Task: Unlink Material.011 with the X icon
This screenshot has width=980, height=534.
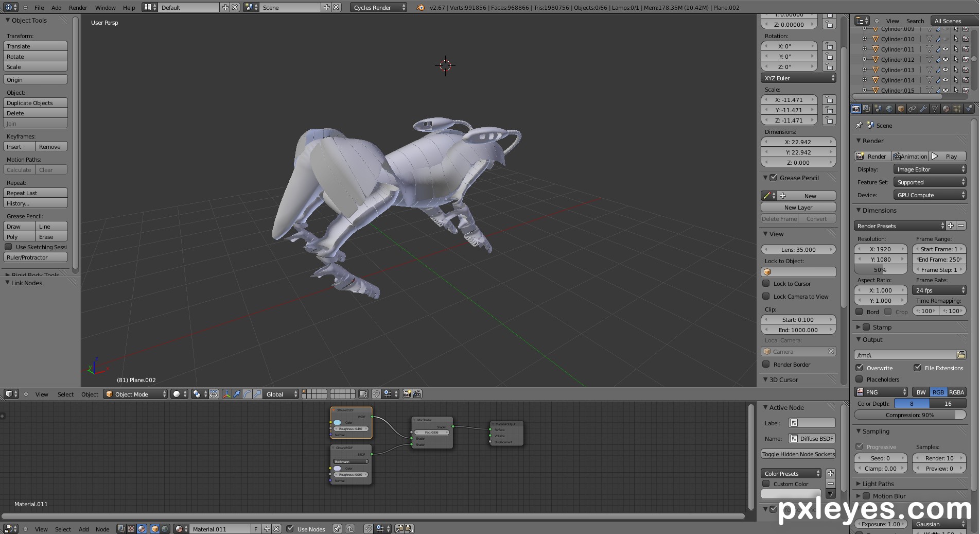Action: [x=276, y=529]
